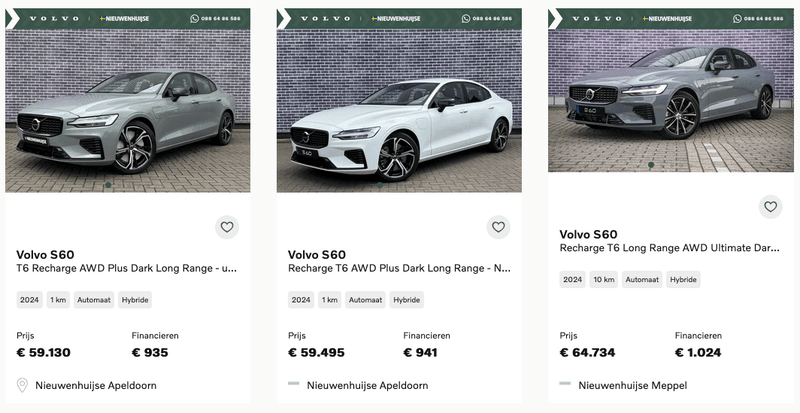
Task: Save the white €59.495 Volvo S60 heart
Action: [x=498, y=227]
